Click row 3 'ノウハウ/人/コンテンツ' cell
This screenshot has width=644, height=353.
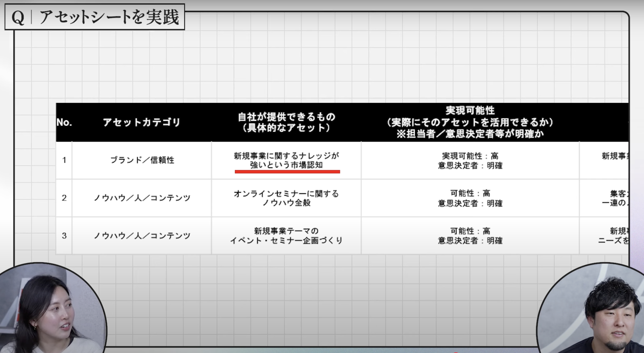coord(142,236)
